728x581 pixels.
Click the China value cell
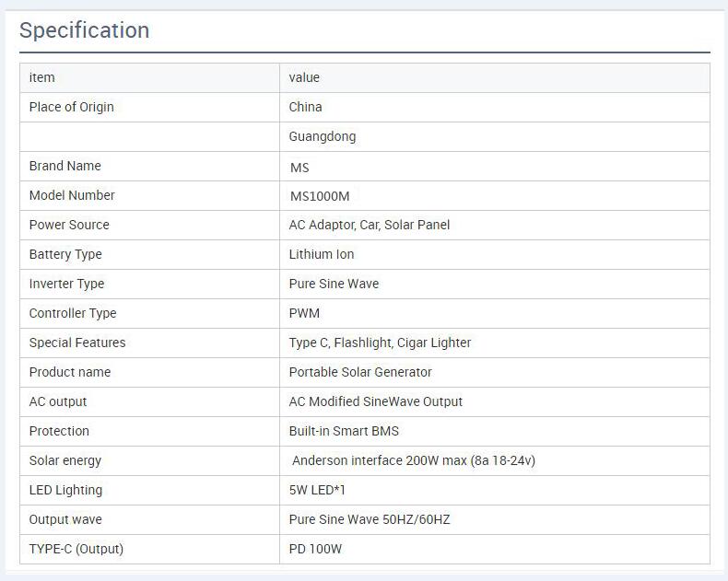495,107
